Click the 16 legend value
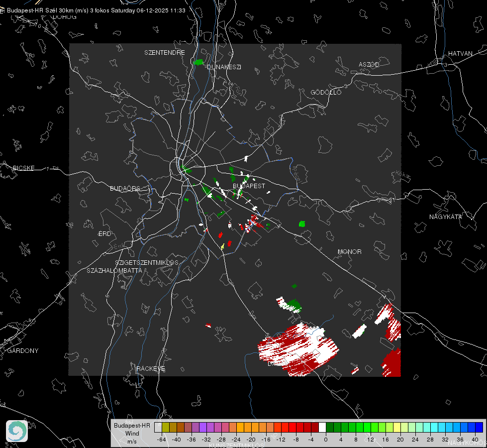The height and width of the screenshot is (448, 487). (x=386, y=440)
